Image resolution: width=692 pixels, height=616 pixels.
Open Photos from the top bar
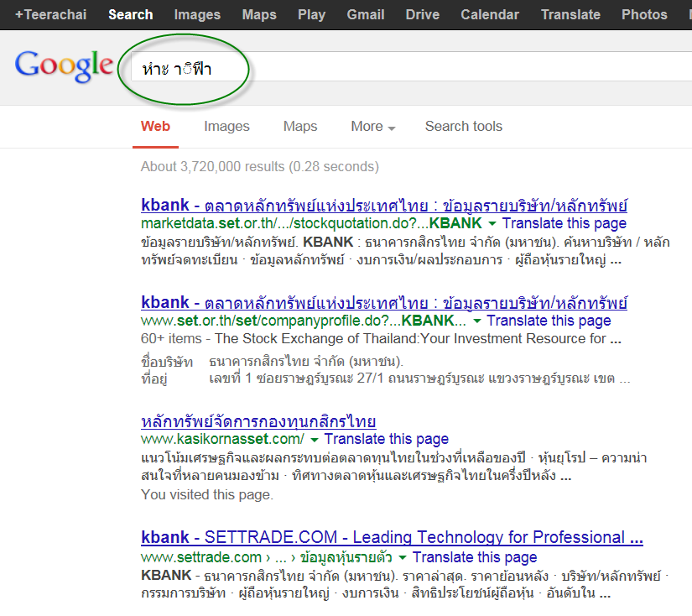pos(644,14)
